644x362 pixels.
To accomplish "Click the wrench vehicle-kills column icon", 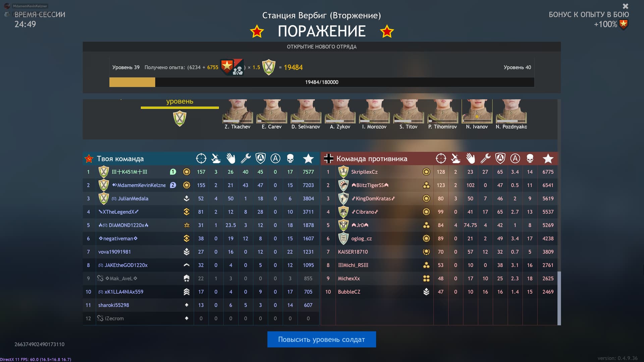I will [246, 158].
